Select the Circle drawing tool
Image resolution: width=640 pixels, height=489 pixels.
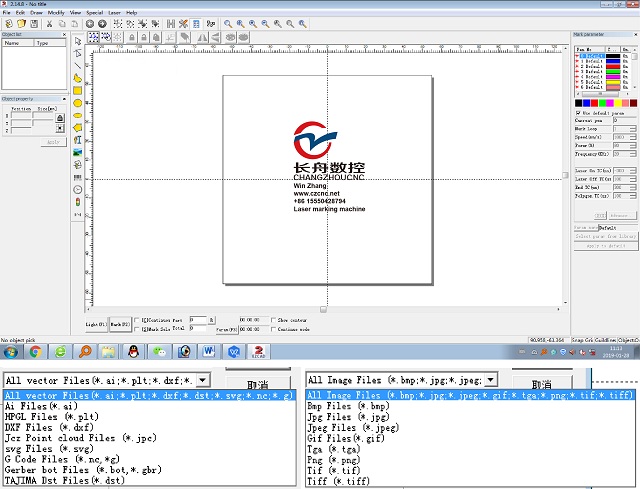click(78, 103)
